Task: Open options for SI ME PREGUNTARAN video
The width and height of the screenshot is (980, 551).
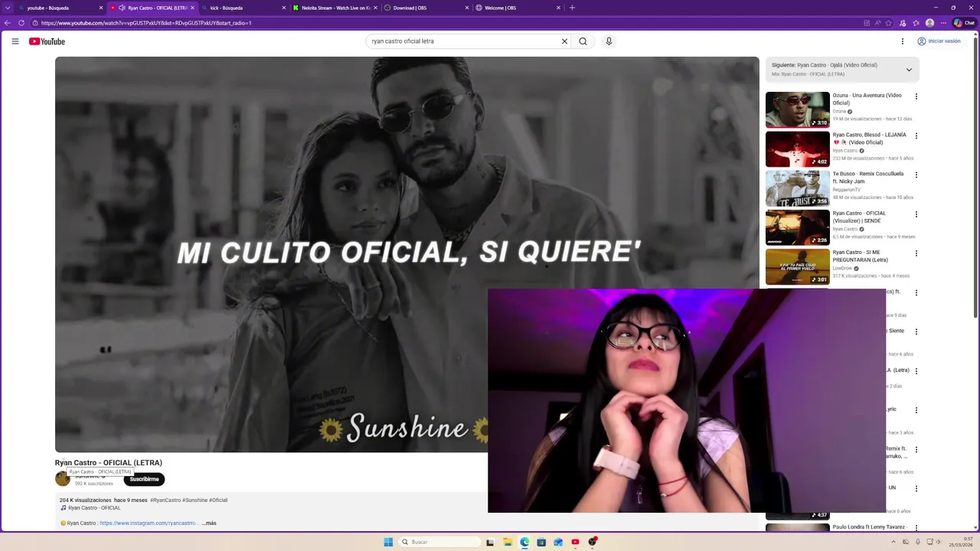Action: [x=916, y=253]
